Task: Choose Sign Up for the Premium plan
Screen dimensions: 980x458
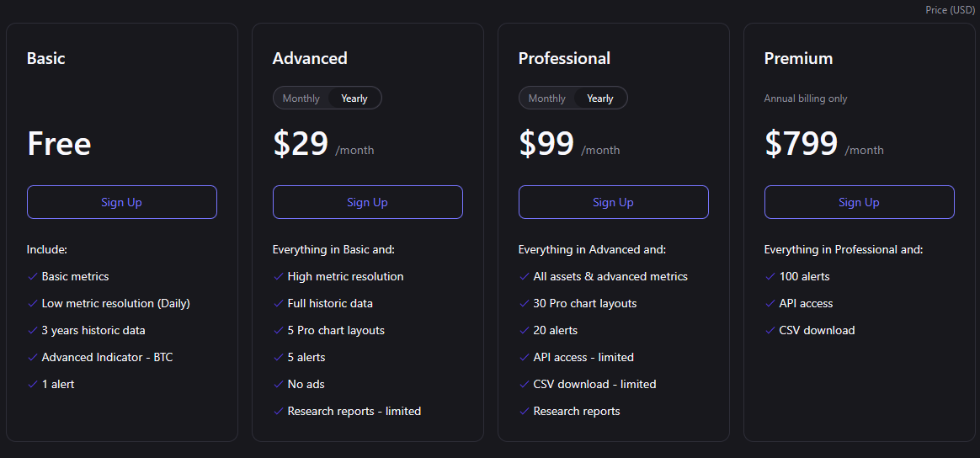Action: (859, 202)
